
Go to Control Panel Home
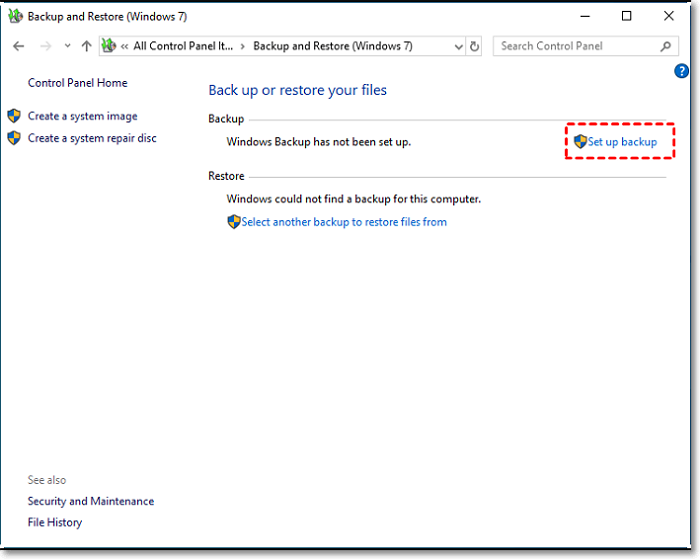[x=77, y=83]
